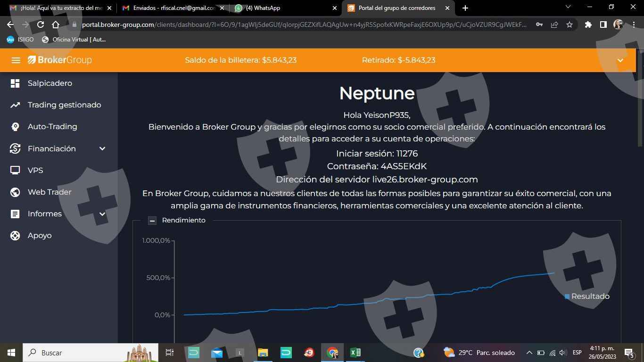Click the Apoyo lifebuoy icon
This screenshot has height=362, width=644.
15,235
